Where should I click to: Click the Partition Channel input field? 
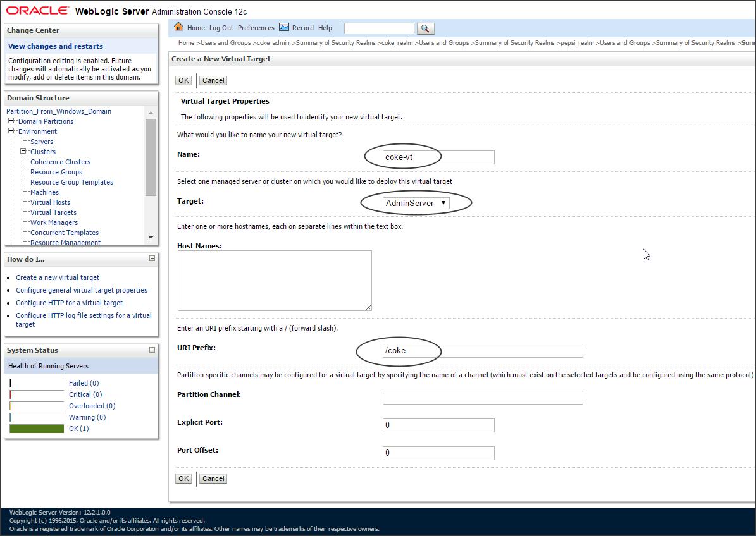pyautogui.click(x=483, y=398)
